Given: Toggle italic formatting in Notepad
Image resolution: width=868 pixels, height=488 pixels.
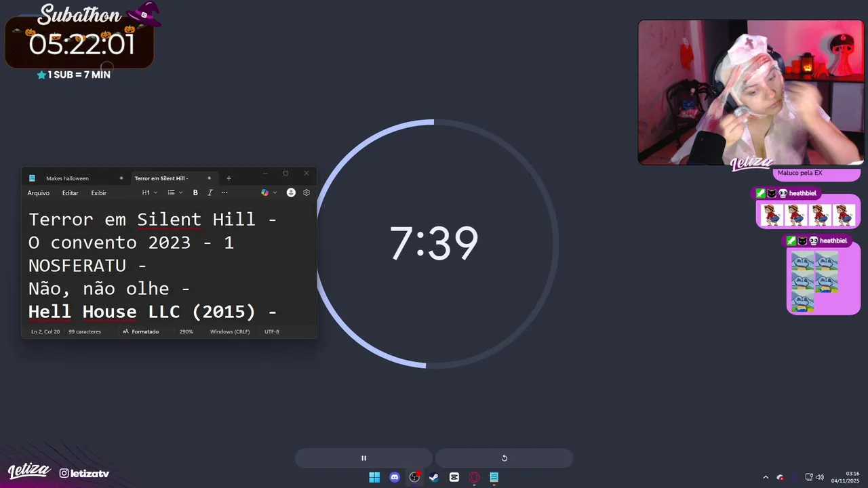Looking at the screenshot, I should tap(210, 193).
